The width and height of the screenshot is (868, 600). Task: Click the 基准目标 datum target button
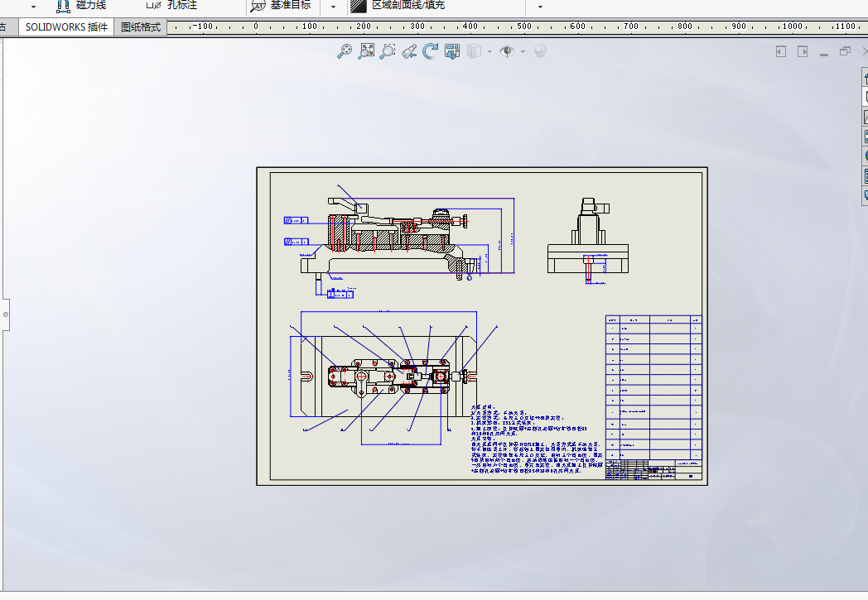click(x=281, y=6)
